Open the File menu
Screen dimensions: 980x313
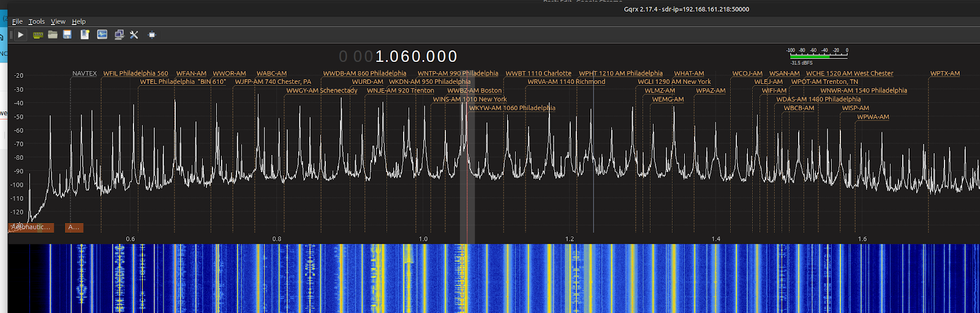pos(17,21)
